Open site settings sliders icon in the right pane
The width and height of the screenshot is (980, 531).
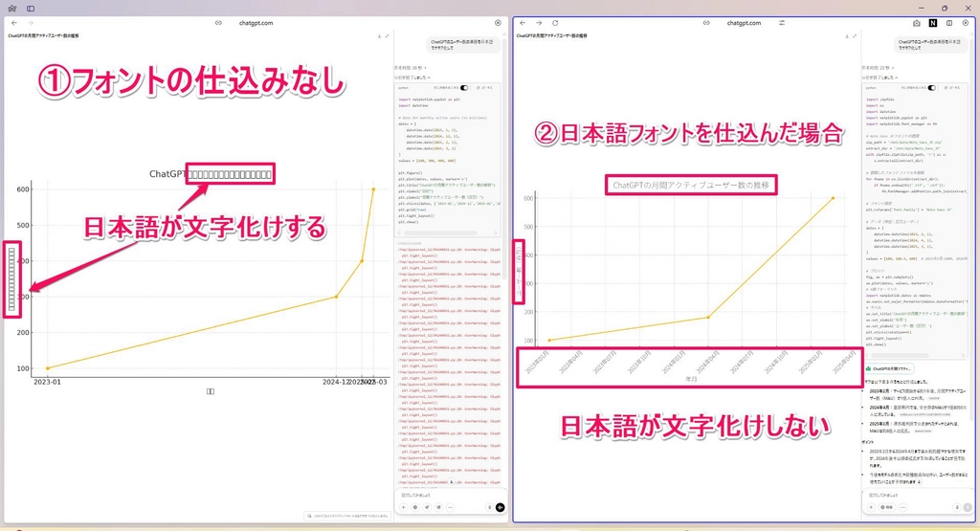[782, 23]
